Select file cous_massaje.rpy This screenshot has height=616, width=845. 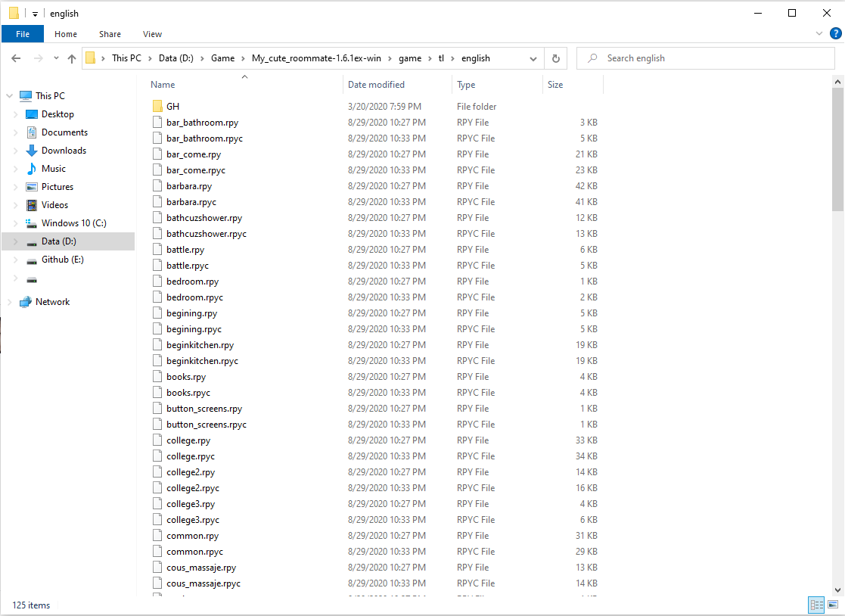pos(201,568)
